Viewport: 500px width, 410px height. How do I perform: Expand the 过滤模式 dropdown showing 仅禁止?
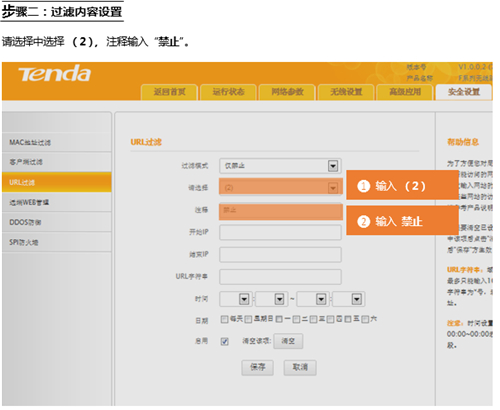(x=280, y=166)
